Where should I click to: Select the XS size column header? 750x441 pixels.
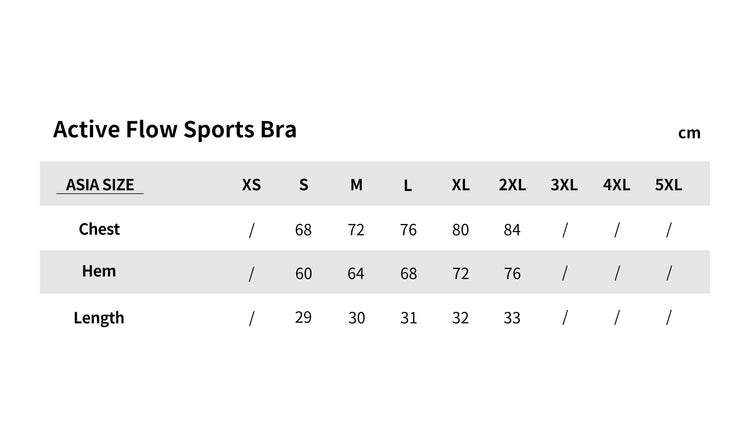[251, 185]
